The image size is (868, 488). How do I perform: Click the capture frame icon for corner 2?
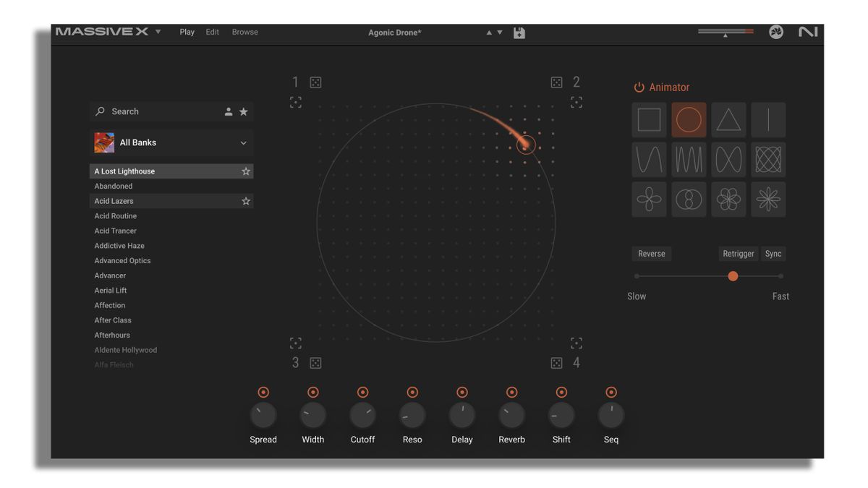(576, 103)
